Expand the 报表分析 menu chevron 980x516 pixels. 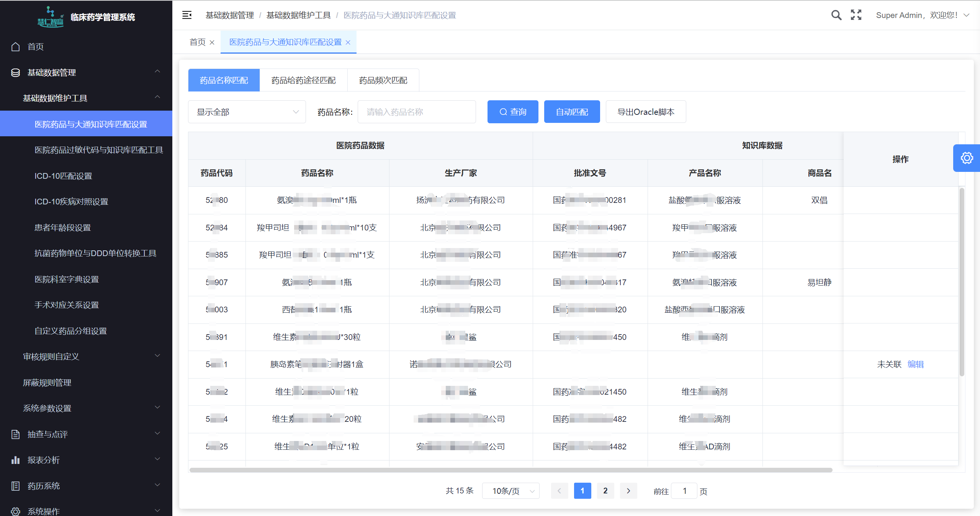pos(157,459)
